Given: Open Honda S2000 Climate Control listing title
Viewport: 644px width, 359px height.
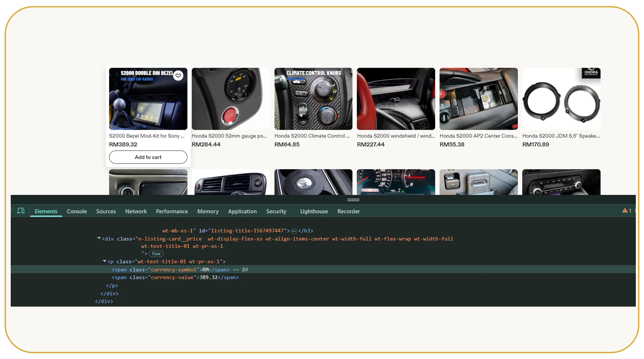Looking at the screenshot, I should click(312, 136).
